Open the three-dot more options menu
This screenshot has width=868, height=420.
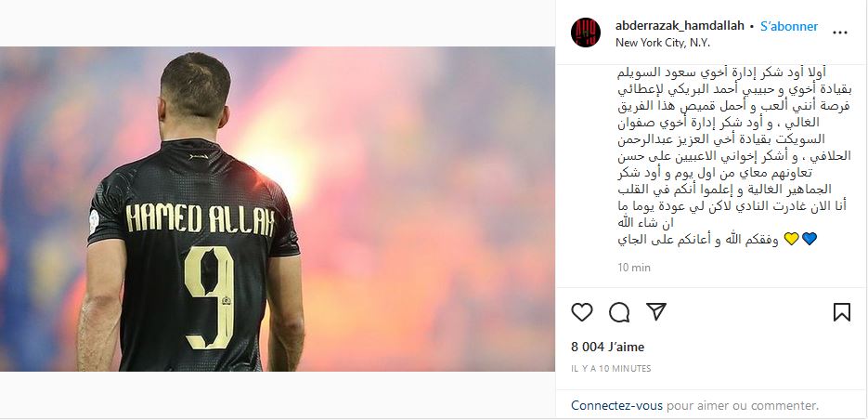tap(840, 33)
